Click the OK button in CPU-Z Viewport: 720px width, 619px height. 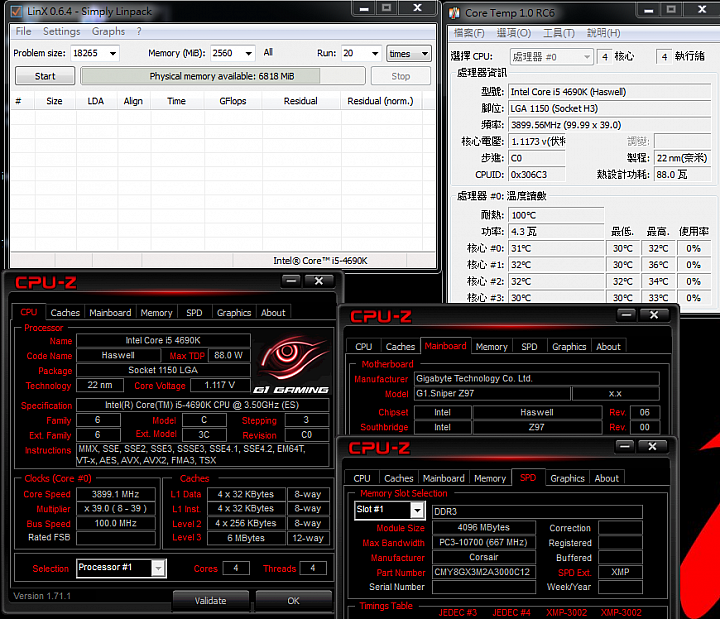click(293, 601)
